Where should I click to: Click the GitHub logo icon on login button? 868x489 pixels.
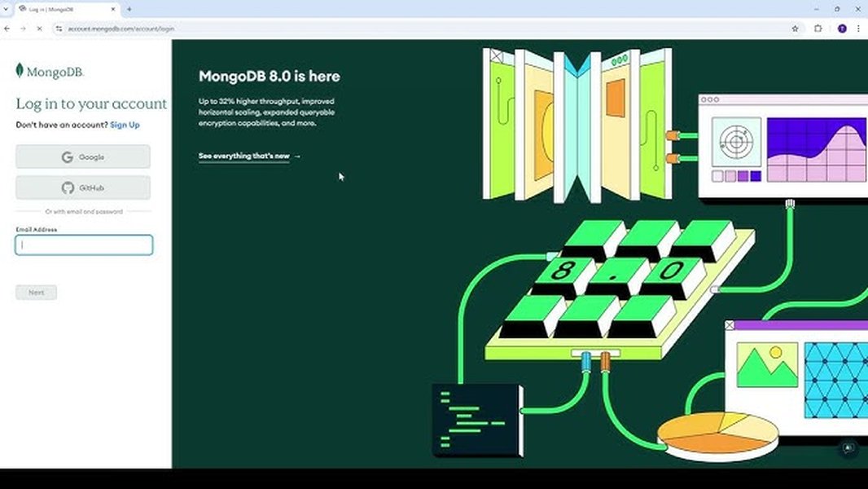[x=68, y=187]
